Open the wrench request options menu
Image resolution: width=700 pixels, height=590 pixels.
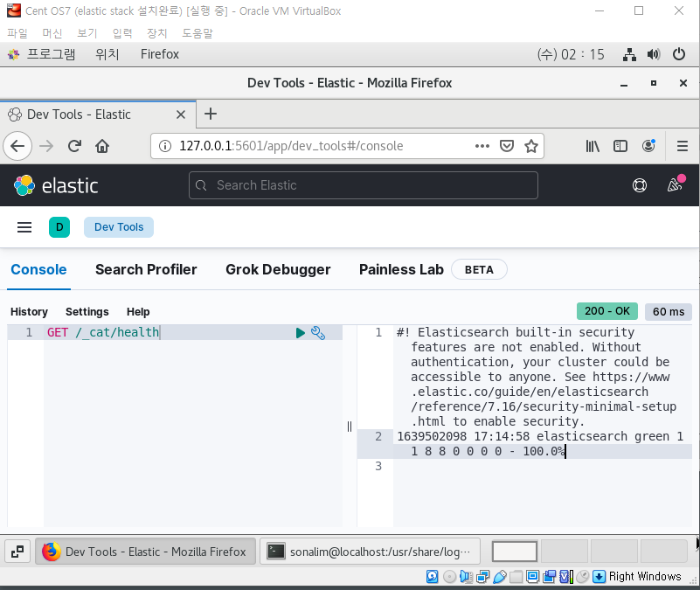[318, 333]
